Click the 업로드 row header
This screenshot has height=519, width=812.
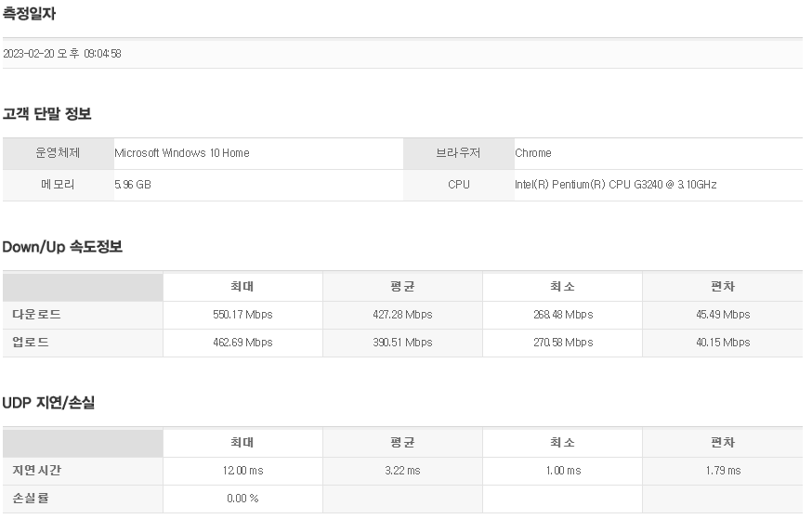pos(31,343)
